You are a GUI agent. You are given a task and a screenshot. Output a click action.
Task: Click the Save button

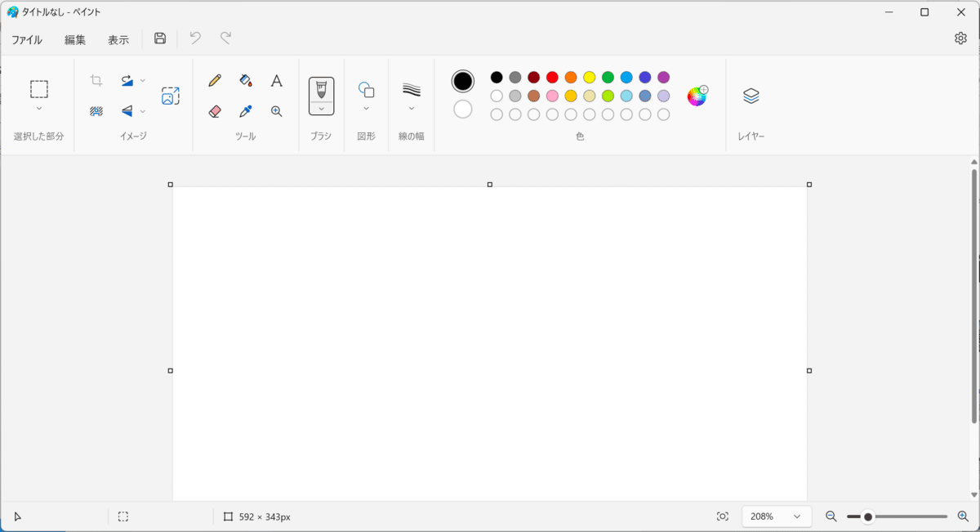pyautogui.click(x=160, y=38)
